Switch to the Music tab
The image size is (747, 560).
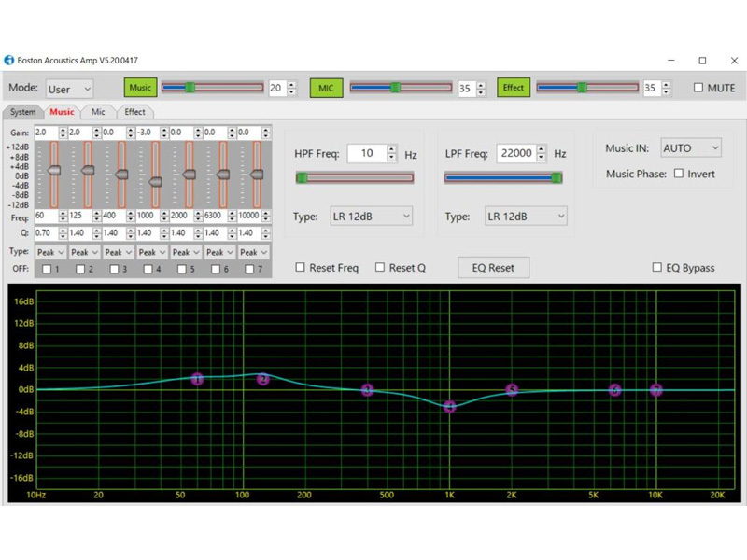(x=62, y=112)
